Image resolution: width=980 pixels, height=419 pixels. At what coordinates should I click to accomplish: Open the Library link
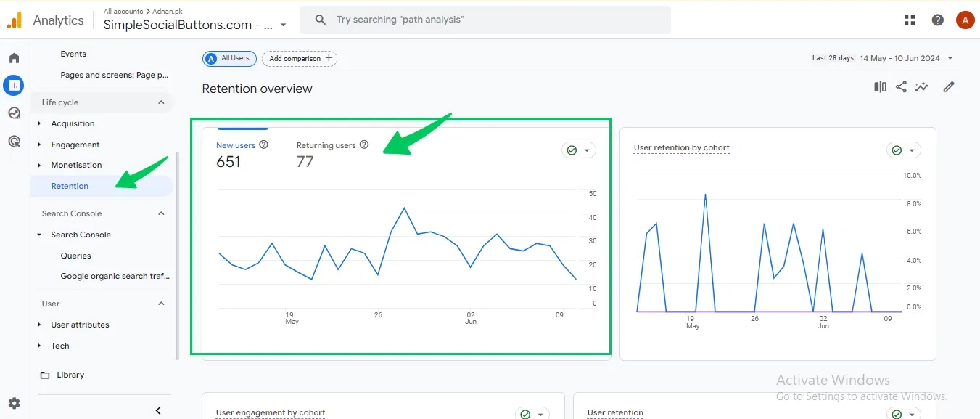[x=70, y=375]
